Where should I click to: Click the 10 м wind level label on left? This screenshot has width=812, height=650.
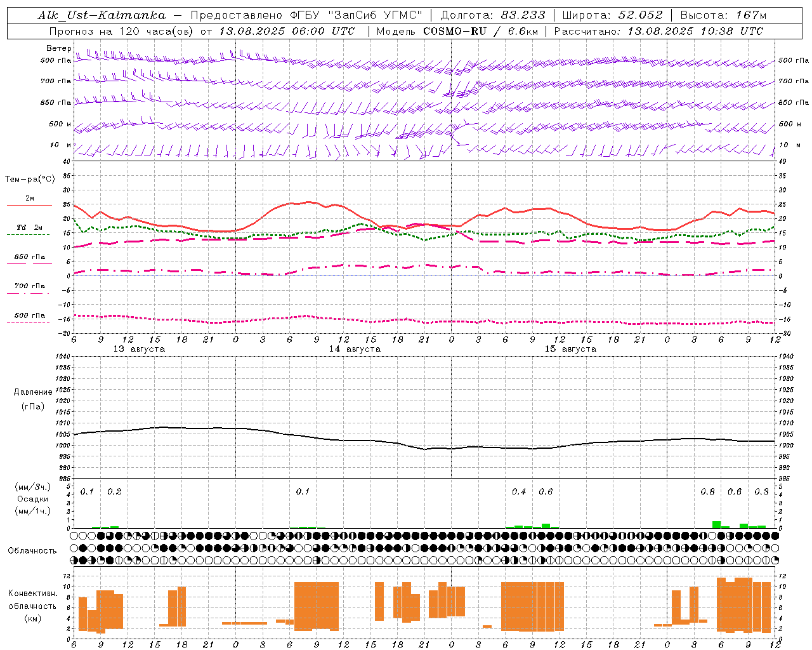[x=60, y=145]
